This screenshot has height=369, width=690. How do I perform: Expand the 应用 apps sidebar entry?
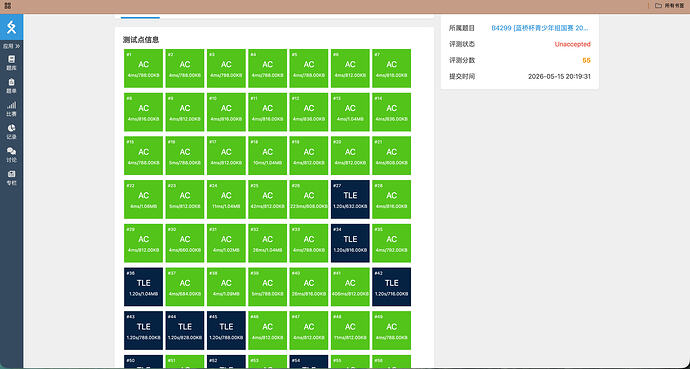coord(11,46)
